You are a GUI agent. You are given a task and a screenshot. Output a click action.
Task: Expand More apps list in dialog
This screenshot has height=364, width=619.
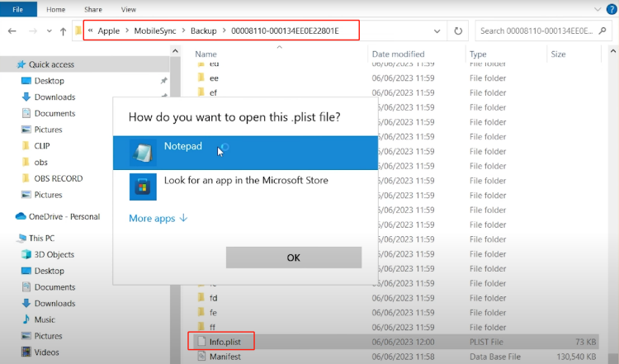point(158,219)
